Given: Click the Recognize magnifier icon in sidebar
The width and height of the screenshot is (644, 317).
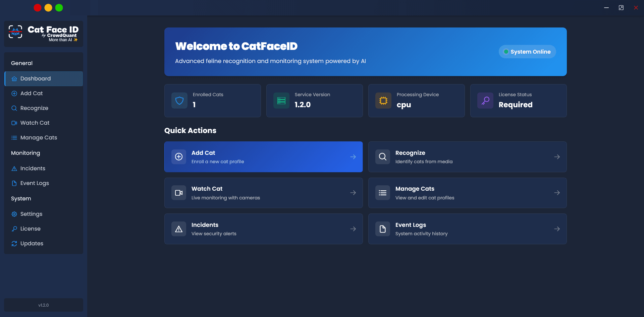Looking at the screenshot, I should click(14, 108).
